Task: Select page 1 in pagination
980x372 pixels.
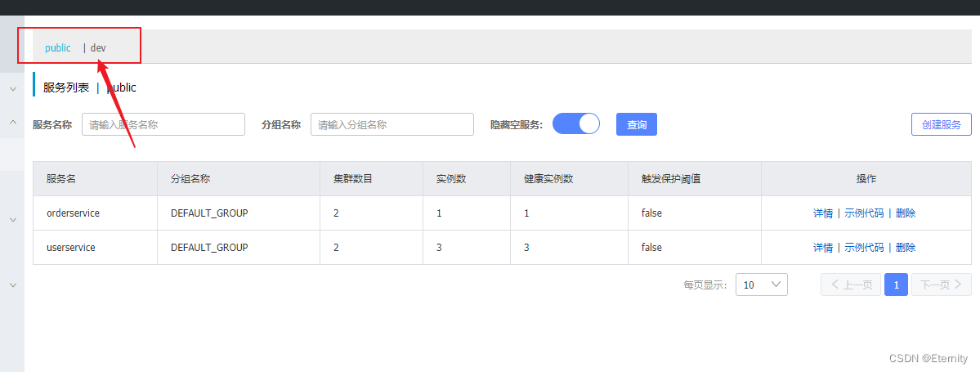Action: pyautogui.click(x=897, y=285)
